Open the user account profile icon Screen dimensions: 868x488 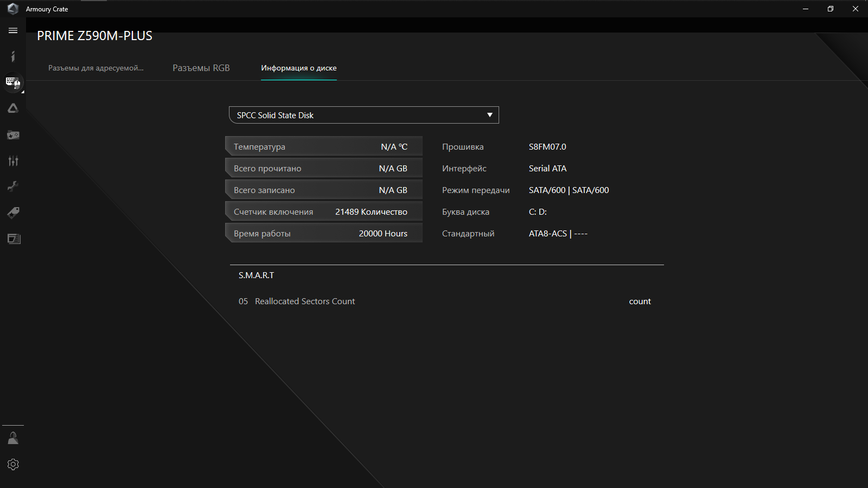(x=13, y=438)
